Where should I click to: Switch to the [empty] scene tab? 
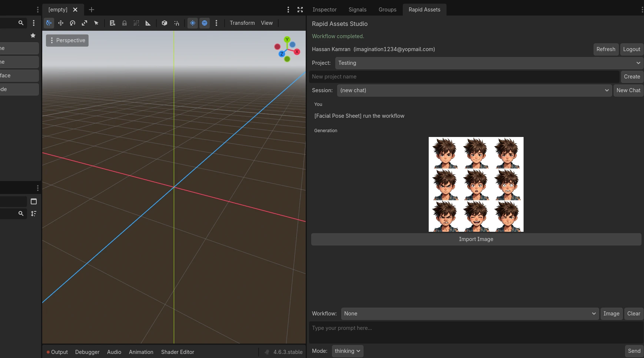[58, 10]
